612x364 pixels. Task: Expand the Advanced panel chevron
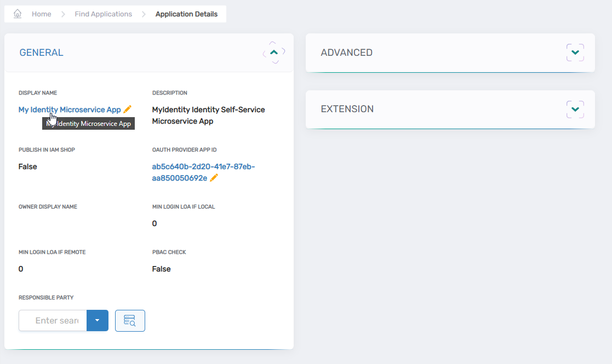tap(575, 53)
